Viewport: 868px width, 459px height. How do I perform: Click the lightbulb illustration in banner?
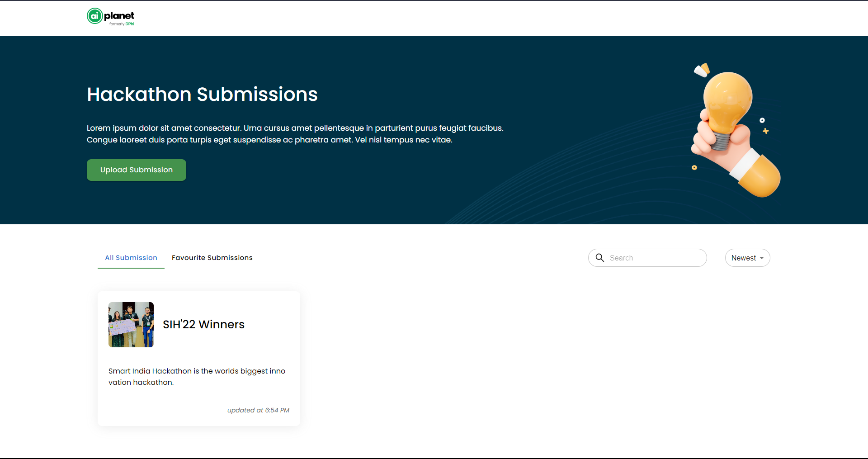736,130
